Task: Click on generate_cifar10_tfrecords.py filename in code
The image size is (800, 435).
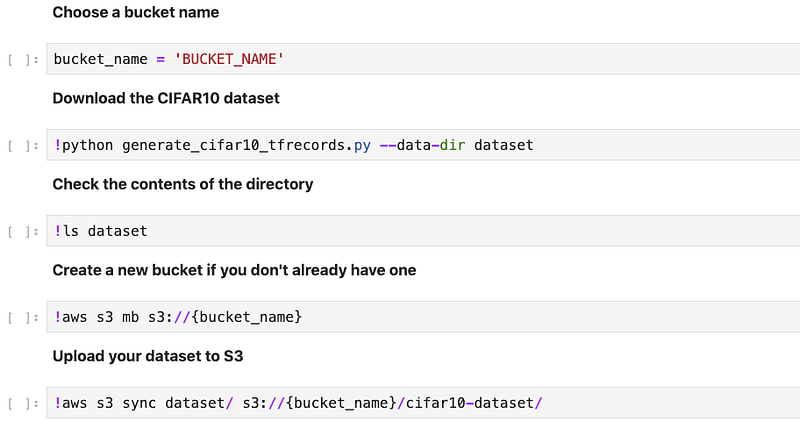Action: (246, 145)
